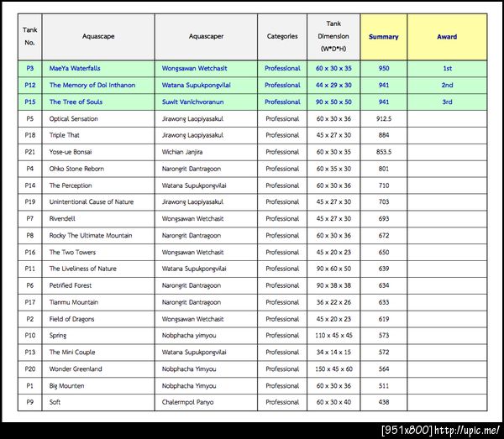Click dimension '36 x 22 x 26'

[x=333, y=302]
